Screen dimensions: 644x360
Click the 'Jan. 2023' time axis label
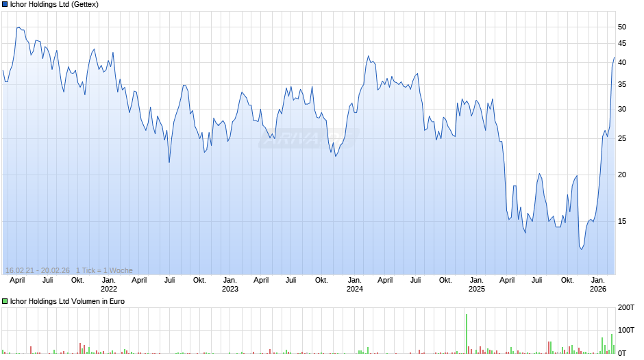[x=230, y=285]
